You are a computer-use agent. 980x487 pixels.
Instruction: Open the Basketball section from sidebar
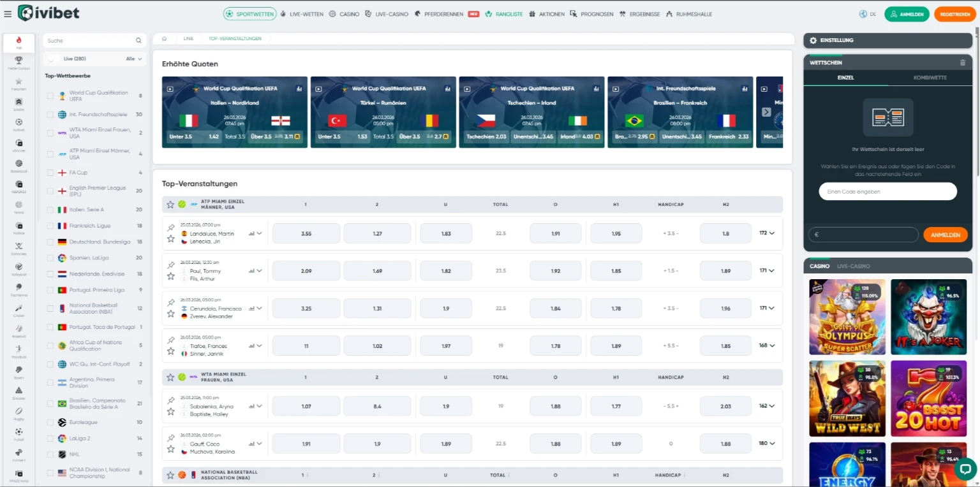tap(19, 163)
